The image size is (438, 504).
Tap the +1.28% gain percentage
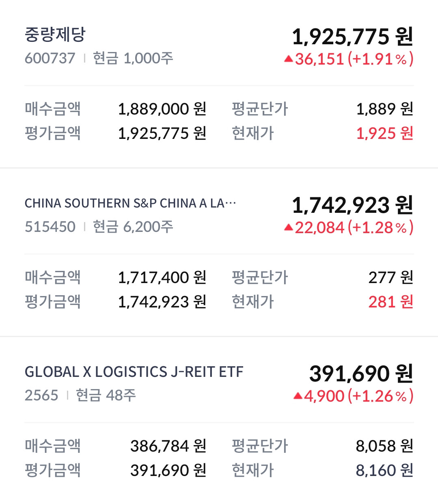[x=380, y=228]
